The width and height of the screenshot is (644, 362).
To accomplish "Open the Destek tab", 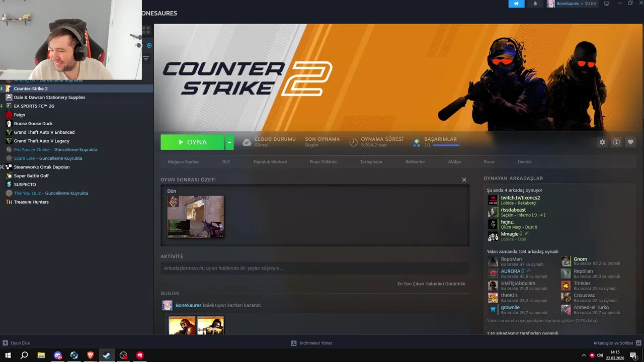I will [x=525, y=162].
